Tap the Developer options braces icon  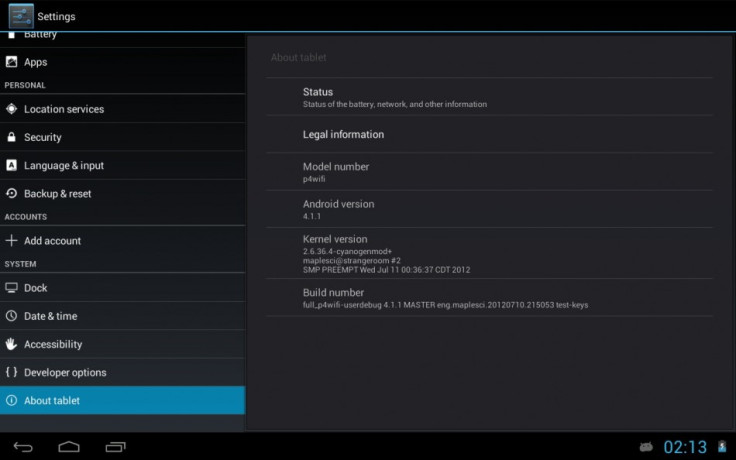[x=11, y=372]
